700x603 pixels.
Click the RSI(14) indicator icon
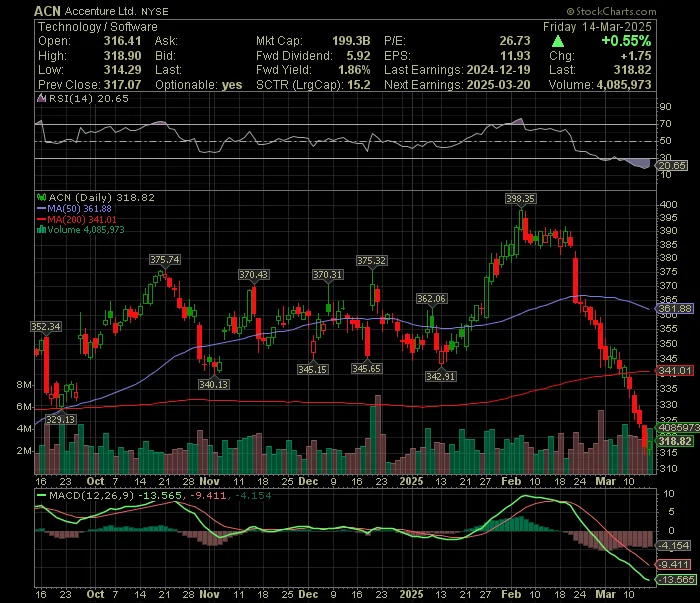[x=42, y=98]
